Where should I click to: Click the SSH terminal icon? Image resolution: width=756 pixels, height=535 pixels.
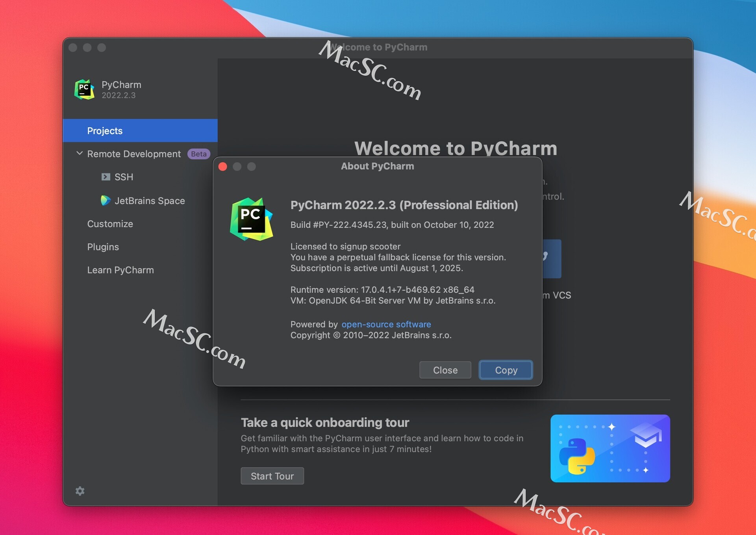[106, 177]
